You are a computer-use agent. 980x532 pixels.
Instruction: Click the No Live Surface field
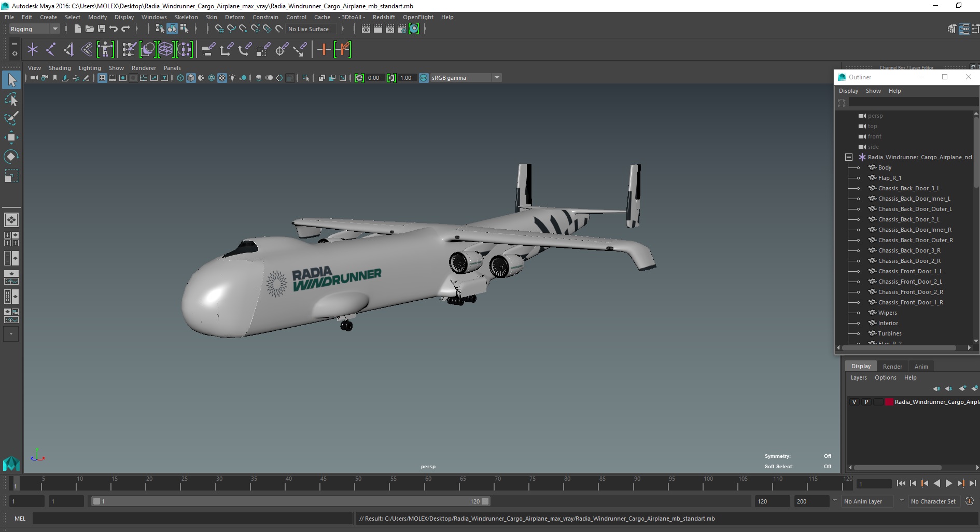[312, 29]
